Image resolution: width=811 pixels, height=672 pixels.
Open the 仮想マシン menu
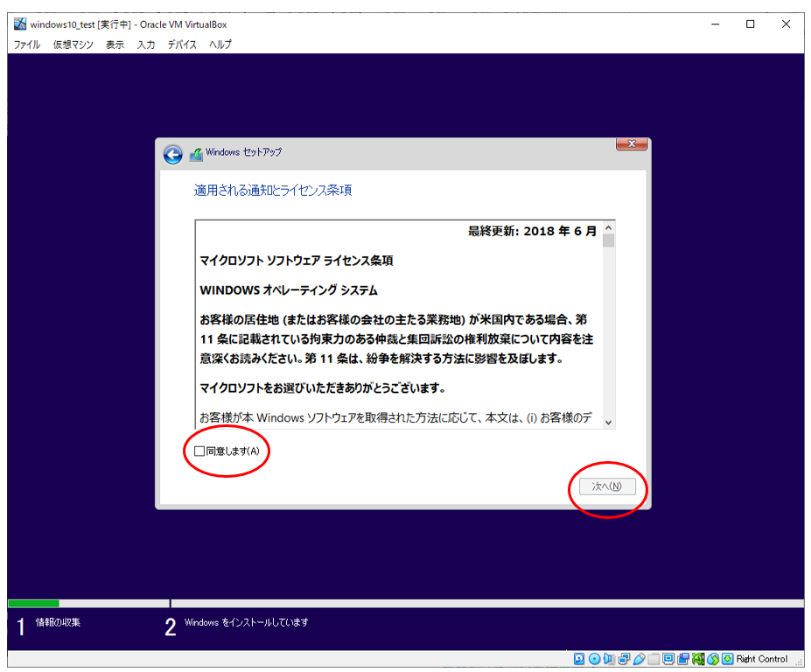(x=73, y=45)
